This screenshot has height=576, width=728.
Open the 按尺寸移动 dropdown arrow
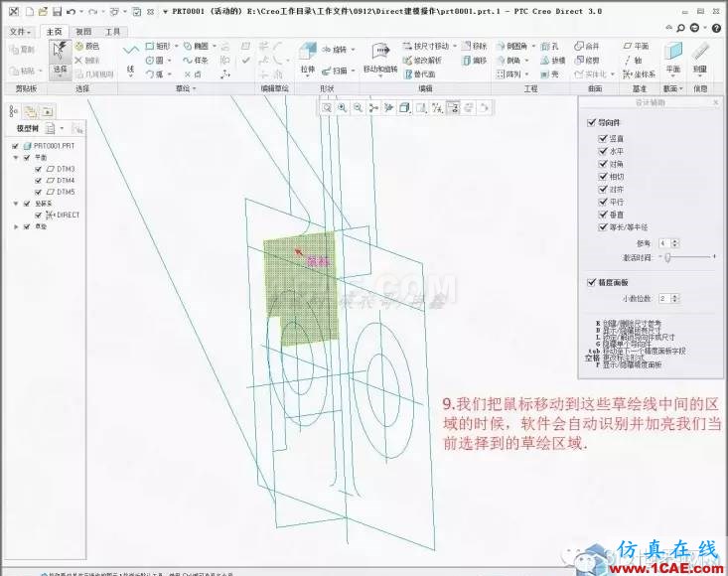(455, 47)
